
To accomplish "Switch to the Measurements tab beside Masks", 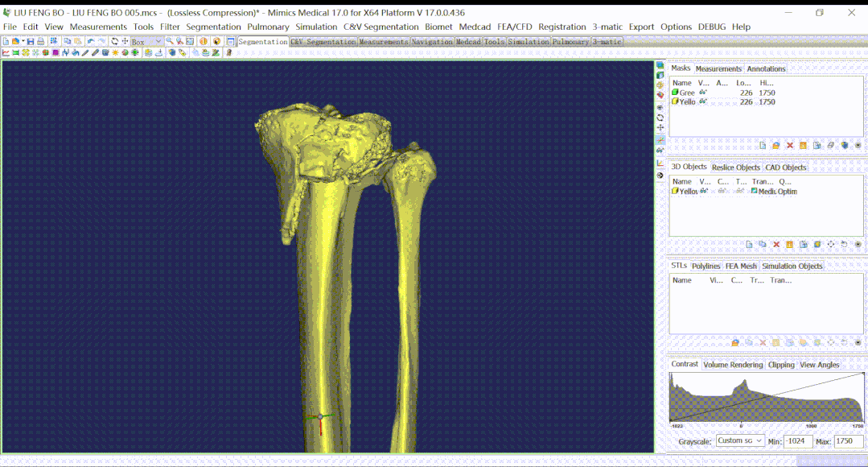I will tap(718, 68).
